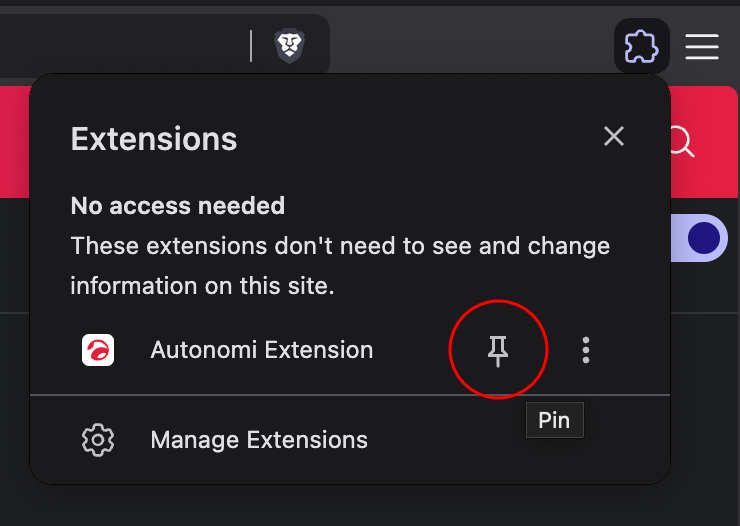
Task: Pin the Autonomi Extension to toolbar
Action: click(x=498, y=350)
